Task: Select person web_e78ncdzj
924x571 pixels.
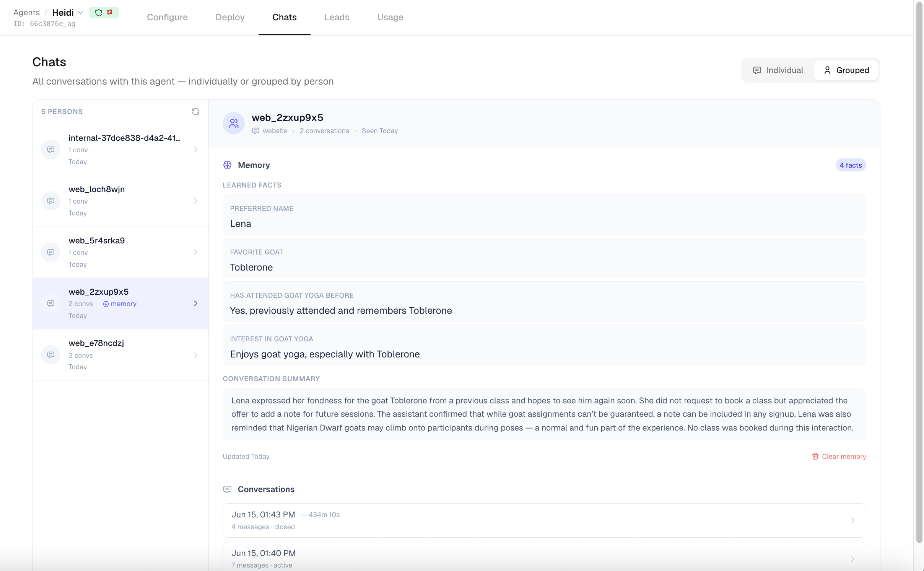Action: point(120,355)
